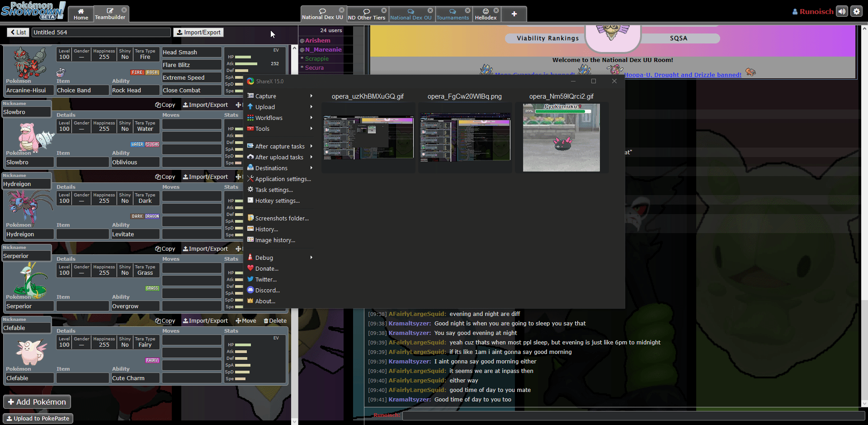Expand After capture tasks submenu
Screen dimensions: 868x425
pyautogui.click(x=279, y=146)
